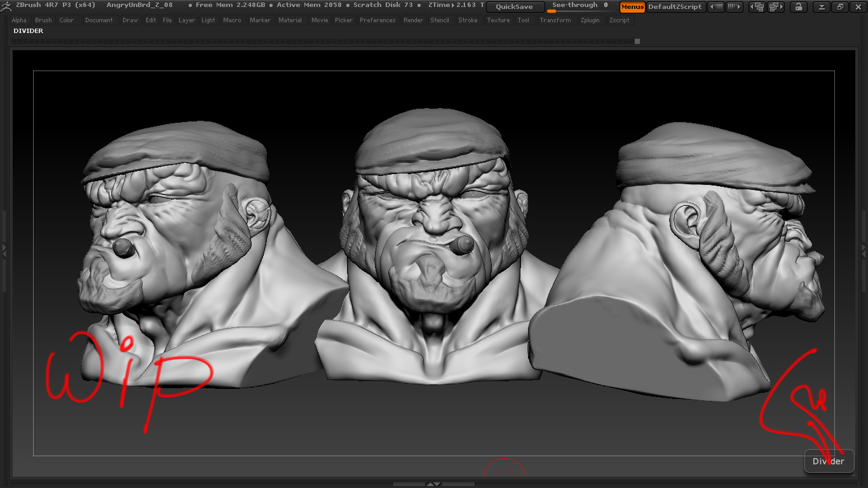
Task: Expand the bottom tray divider arrows
Action: pos(433,484)
